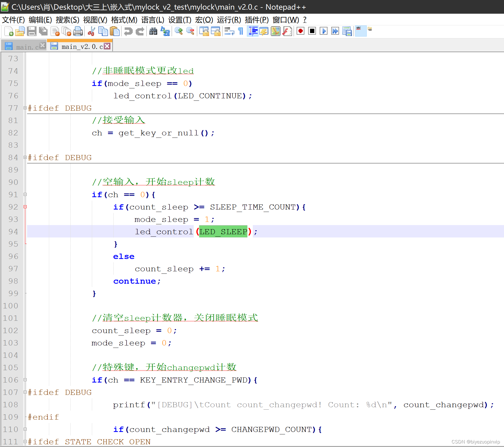The height and width of the screenshot is (447, 504).
Task: Toggle synchronize horizontal scrolling icon
Action: [x=215, y=31]
